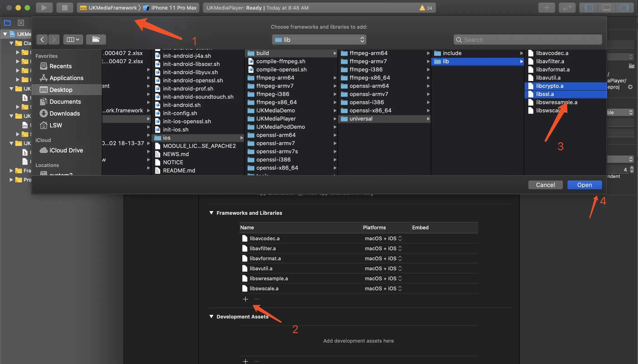Click the warnings indicator showing 34

coord(426,8)
